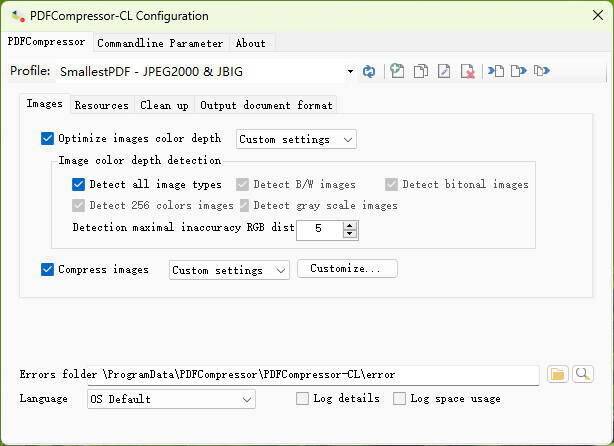Screen dimensions: 614x446
Task: Duplicate the current profile icon
Action: click(421, 72)
